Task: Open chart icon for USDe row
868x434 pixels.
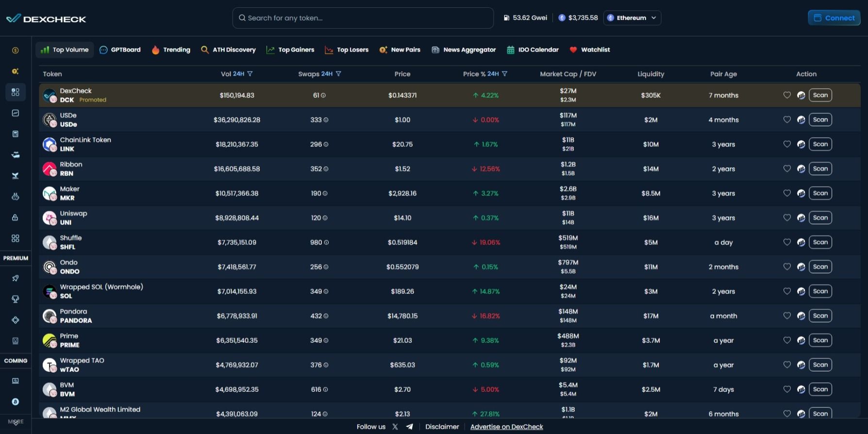Action: point(801,120)
